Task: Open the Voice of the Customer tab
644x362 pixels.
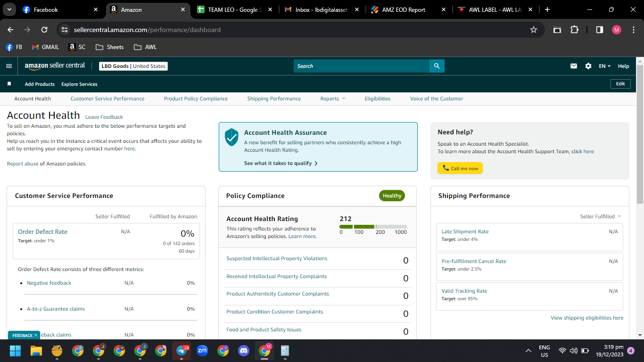Action: tap(437, 99)
